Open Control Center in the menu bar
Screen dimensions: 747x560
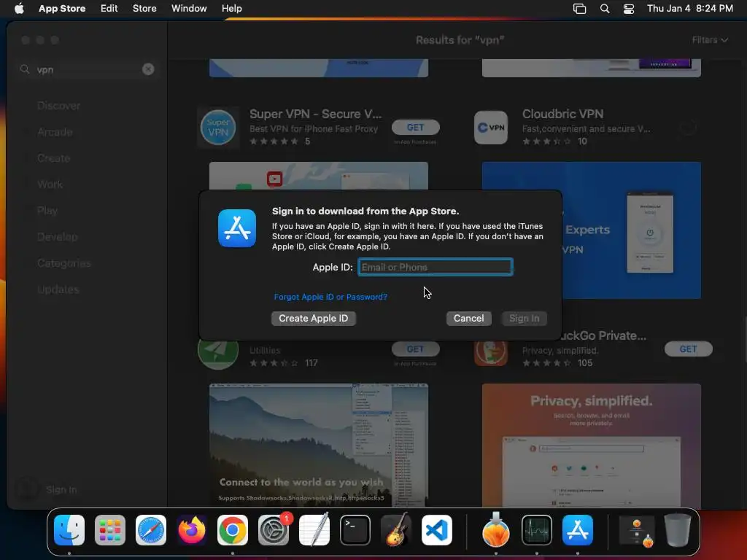click(x=629, y=8)
